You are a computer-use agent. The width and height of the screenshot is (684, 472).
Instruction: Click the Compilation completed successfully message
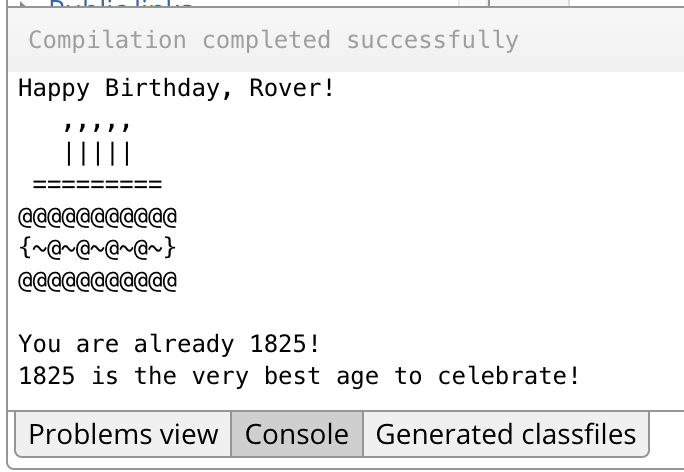(x=273, y=41)
